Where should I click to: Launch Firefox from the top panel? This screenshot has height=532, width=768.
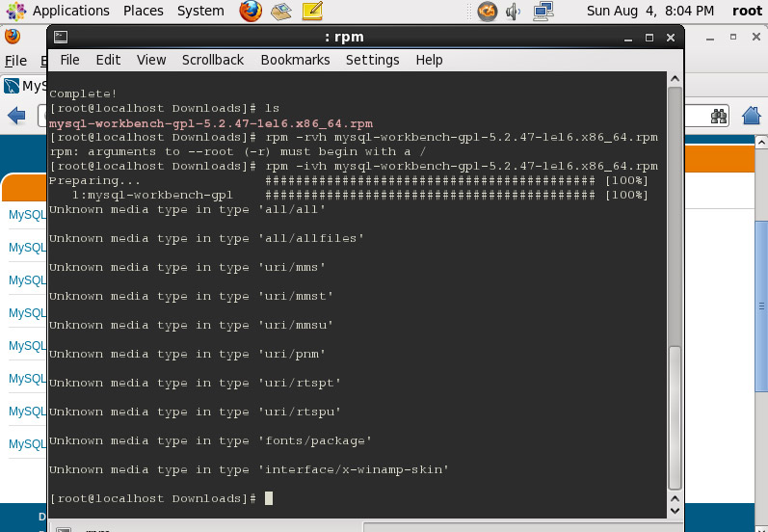[251, 11]
